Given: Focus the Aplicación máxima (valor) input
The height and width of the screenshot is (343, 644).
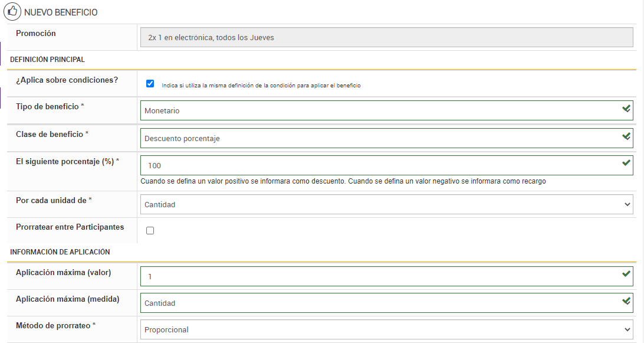Looking at the screenshot, I should point(377,276).
